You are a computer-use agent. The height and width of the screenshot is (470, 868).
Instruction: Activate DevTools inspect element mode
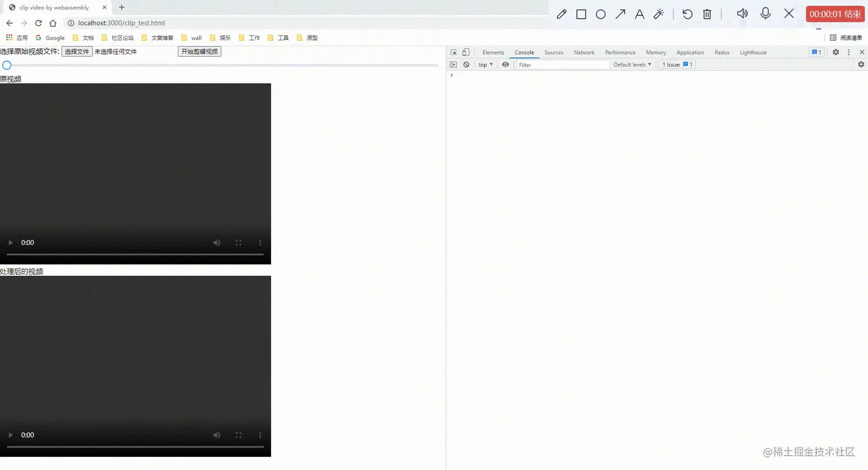point(454,52)
